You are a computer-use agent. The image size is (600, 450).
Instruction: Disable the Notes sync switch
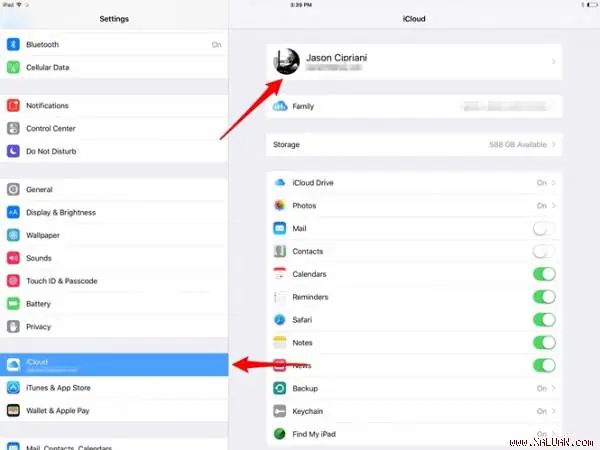[544, 342]
